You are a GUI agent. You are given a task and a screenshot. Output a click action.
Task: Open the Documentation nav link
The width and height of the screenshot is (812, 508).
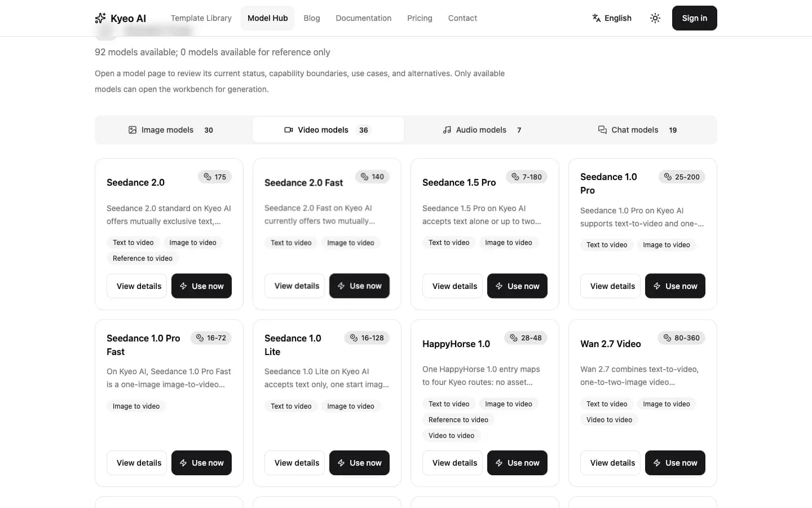click(x=364, y=18)
